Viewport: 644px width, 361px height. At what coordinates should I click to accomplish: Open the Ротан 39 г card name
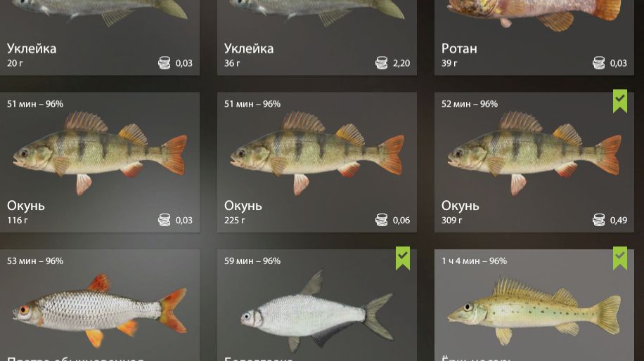click(x=459, y=48)
